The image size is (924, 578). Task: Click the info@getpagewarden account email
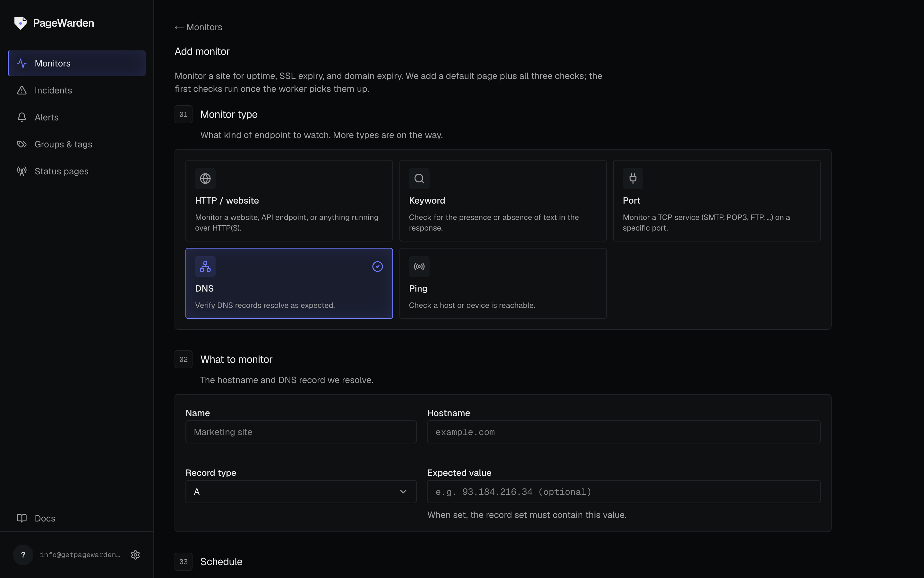(80, 555)
